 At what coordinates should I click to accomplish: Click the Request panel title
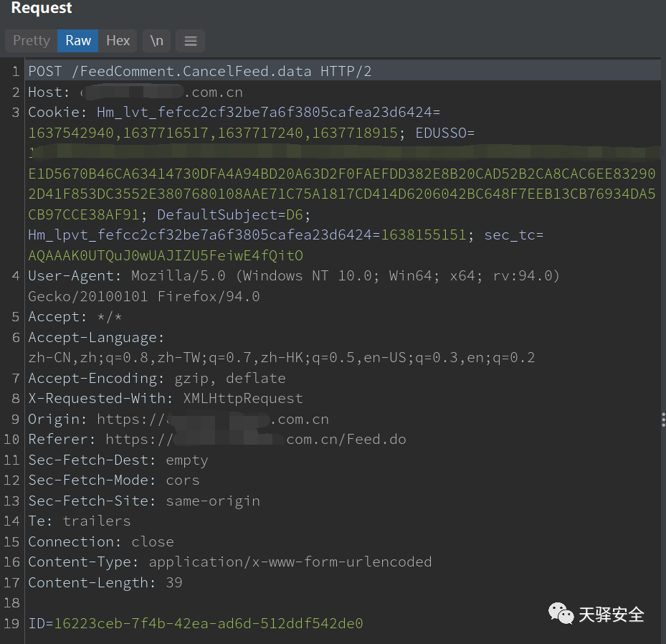coord(42,9)
